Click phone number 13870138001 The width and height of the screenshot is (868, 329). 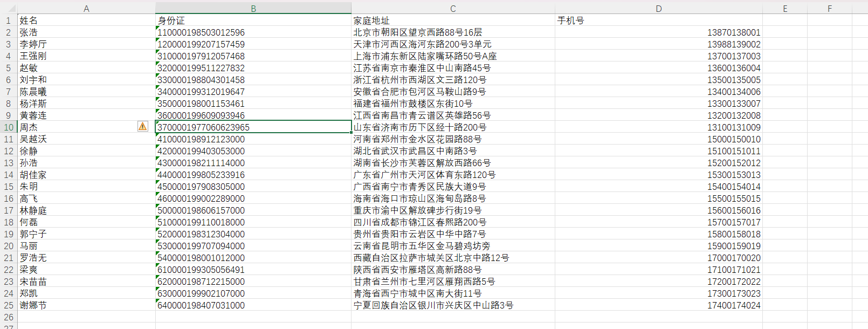tap(659, 32)
